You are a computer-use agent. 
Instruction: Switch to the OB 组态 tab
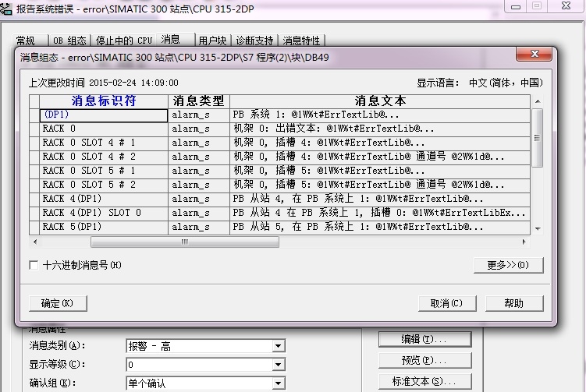point(69,41)
